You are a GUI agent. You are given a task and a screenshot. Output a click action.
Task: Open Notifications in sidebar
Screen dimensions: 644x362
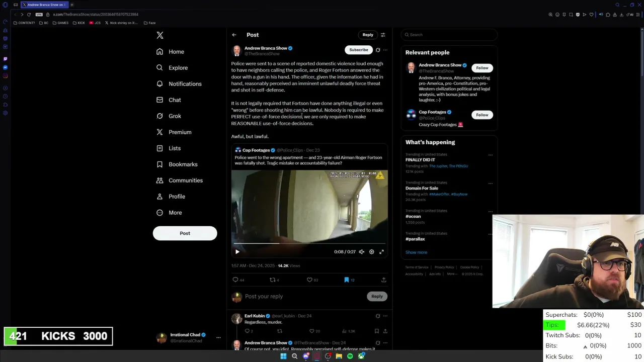coord(179,84)
